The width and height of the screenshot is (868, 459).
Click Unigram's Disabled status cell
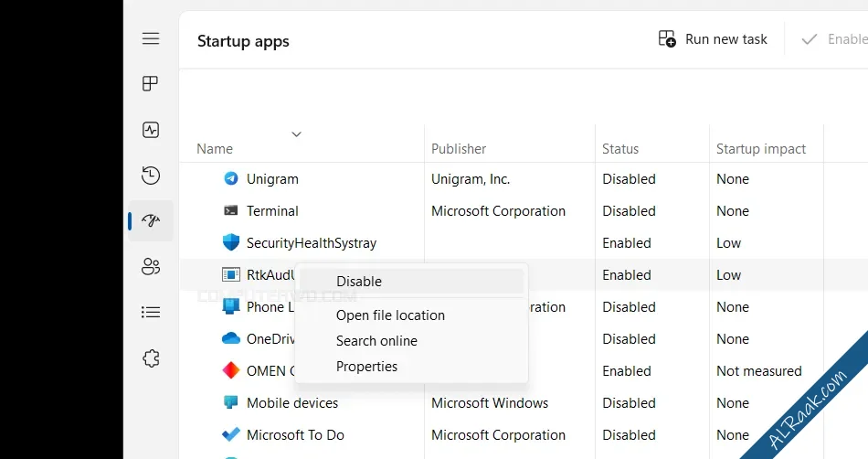pyautogui.click(x=629, y=179)
